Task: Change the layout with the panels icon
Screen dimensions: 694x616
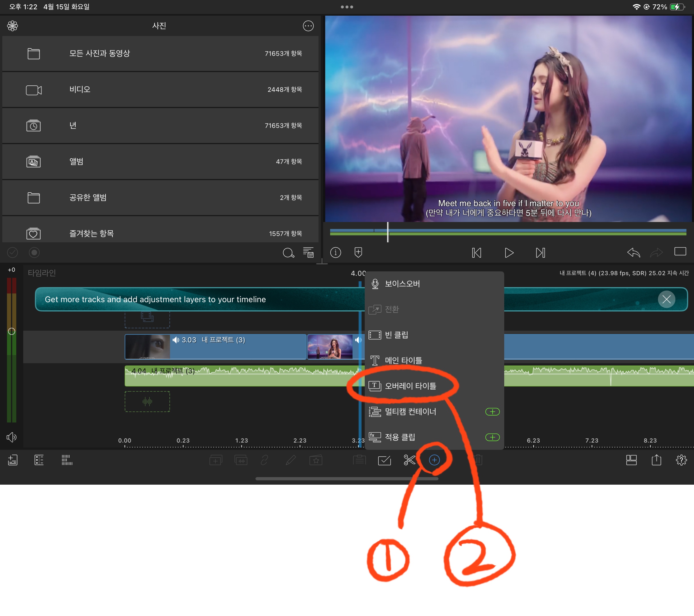Action: point(631,460)
